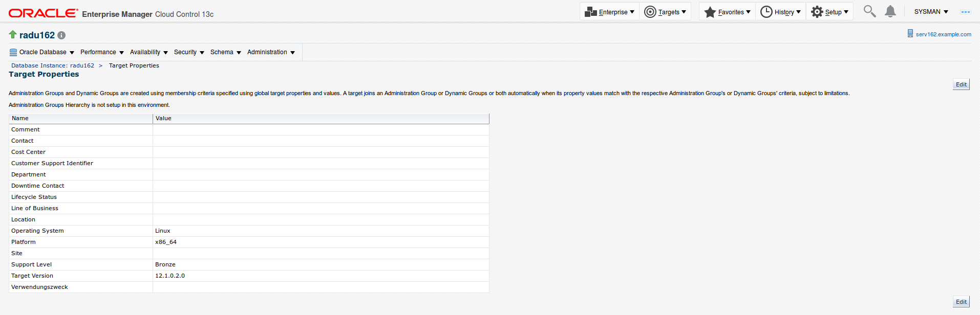Open the Availability menu
The height and width of the screenshot is (315, 980).
click(148, 52)
